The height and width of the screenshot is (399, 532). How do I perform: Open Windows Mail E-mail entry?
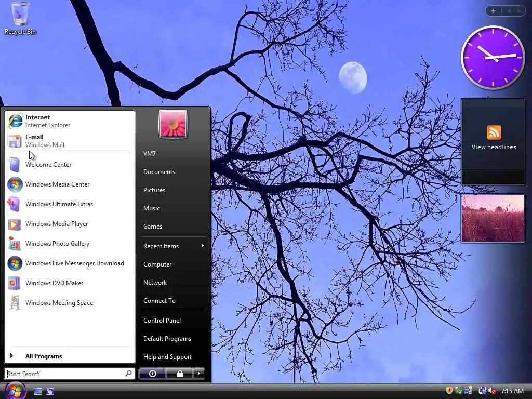69,141
